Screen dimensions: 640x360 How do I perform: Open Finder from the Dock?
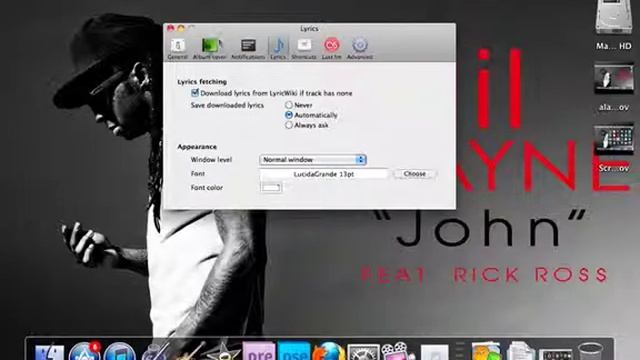(49, 352)
